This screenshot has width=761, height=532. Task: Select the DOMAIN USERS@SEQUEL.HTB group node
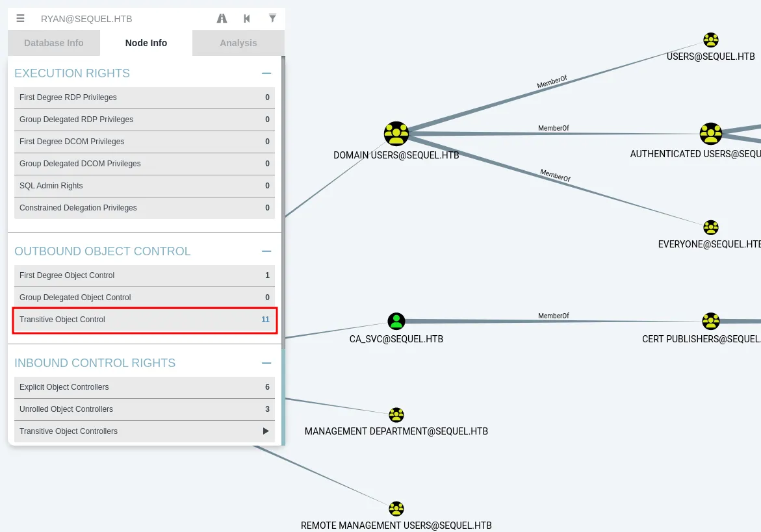[x=396, y=133]
